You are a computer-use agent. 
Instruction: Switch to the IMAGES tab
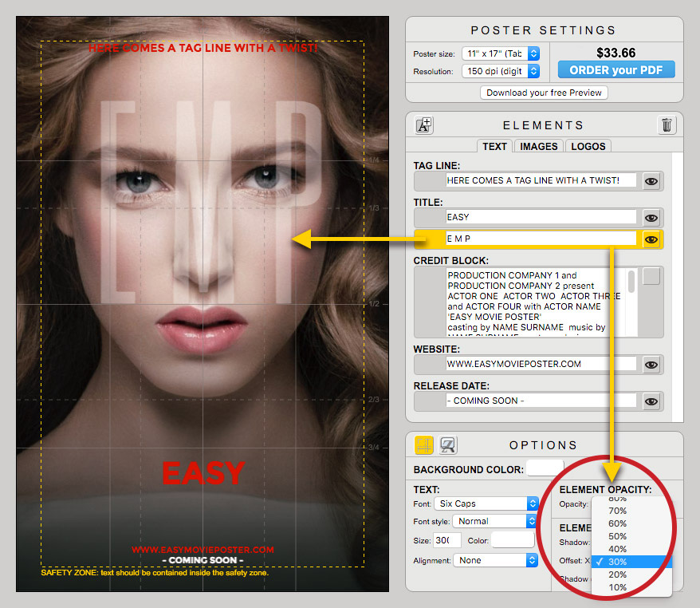click(538, 146)
